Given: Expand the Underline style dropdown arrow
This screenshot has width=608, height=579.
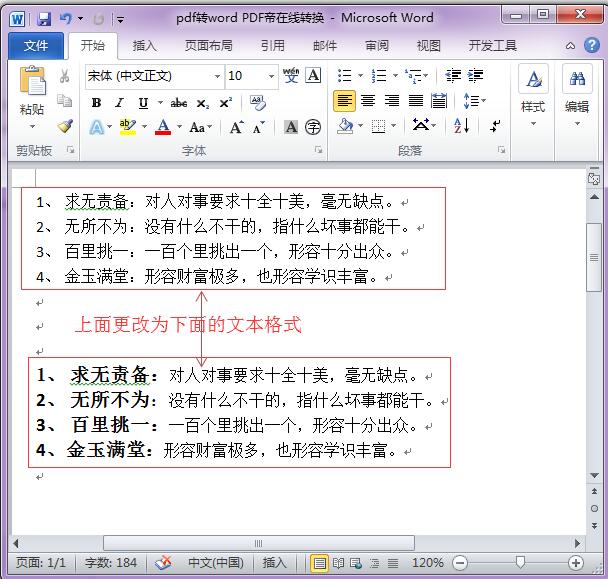Looking at the screenshot, I should pyautogui.click(x=160, y=103).
